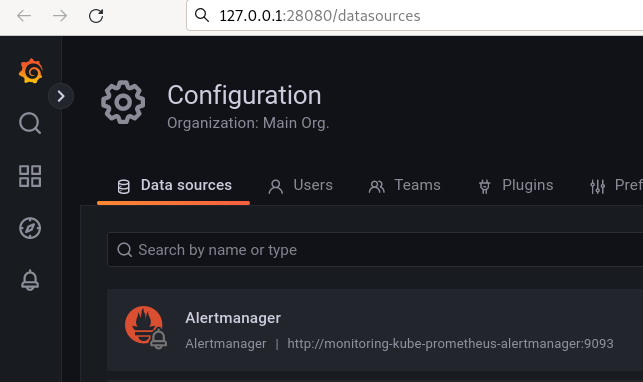This screenshot has height=382, width=643.
Task: Open the Alerting bell icon in sidebar
Action: pos(30,280)
